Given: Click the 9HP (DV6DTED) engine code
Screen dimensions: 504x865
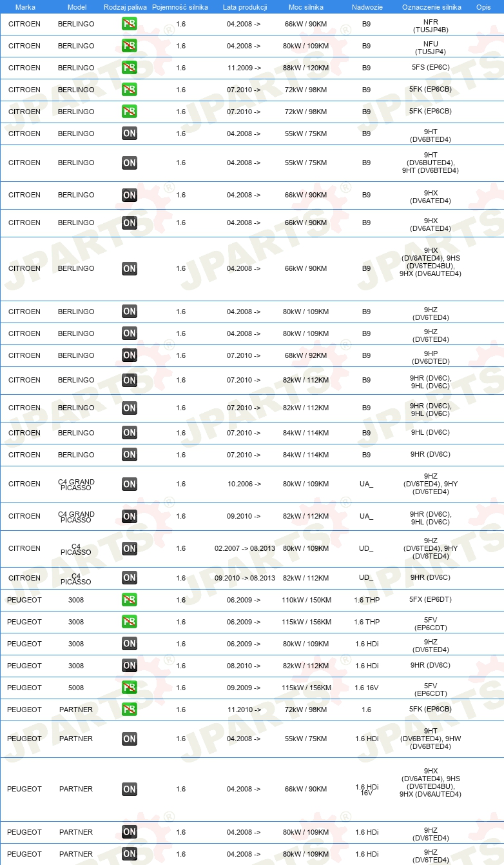Looking at the screenshot, I should pyautogui.click(x=431, y=357).
